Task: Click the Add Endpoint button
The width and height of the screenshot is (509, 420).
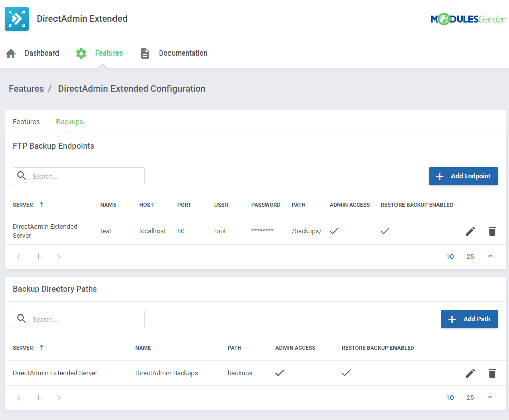Action: click(x=463, y=176)
